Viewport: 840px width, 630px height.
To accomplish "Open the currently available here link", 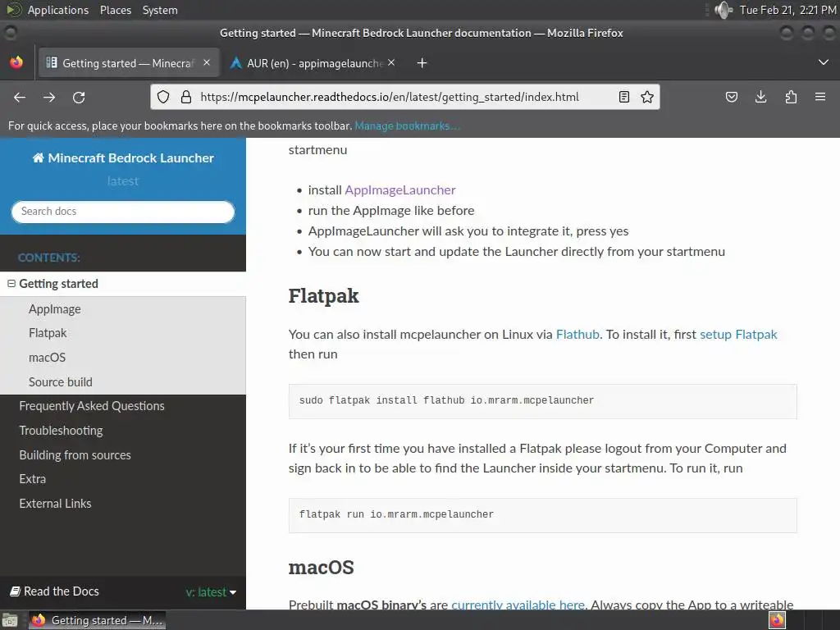I will click(518, 605).
